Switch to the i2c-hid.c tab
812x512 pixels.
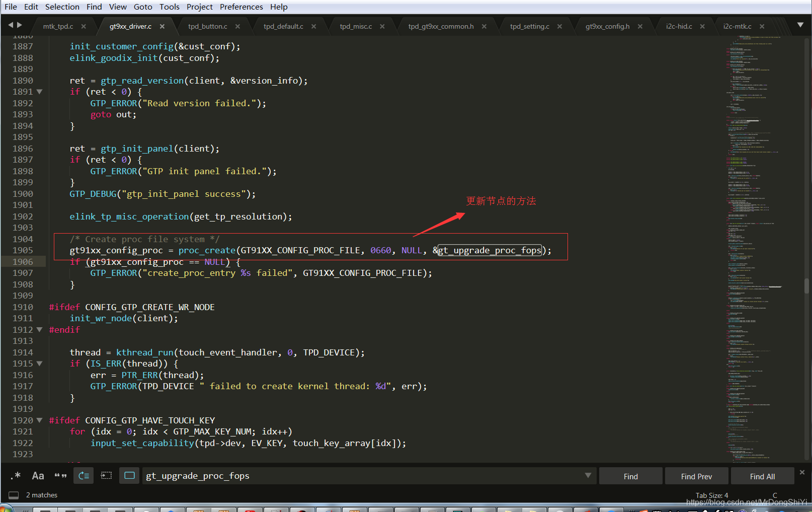click(x=679, y=26)
